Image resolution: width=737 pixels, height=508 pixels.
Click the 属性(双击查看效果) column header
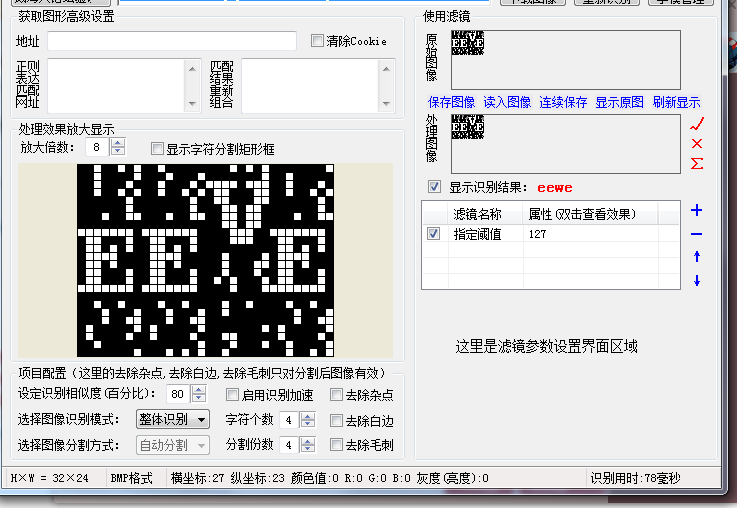pyautogui.click(x=590, y=214)
